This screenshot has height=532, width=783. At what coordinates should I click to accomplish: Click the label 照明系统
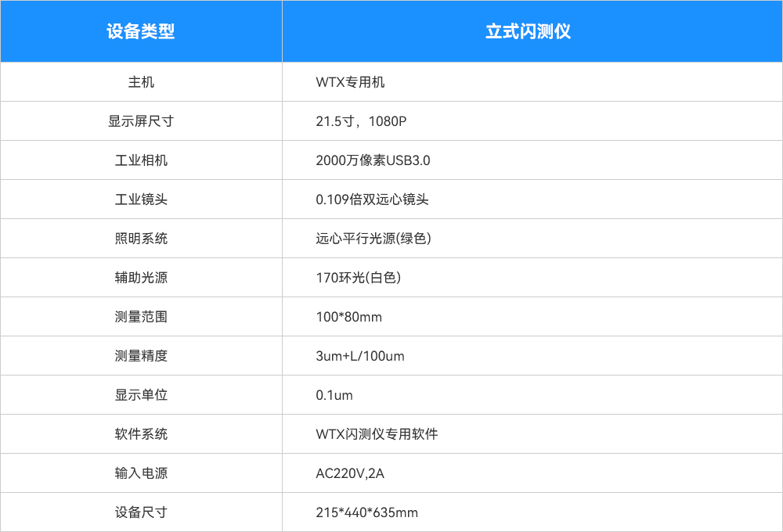(x=141, y=239)
